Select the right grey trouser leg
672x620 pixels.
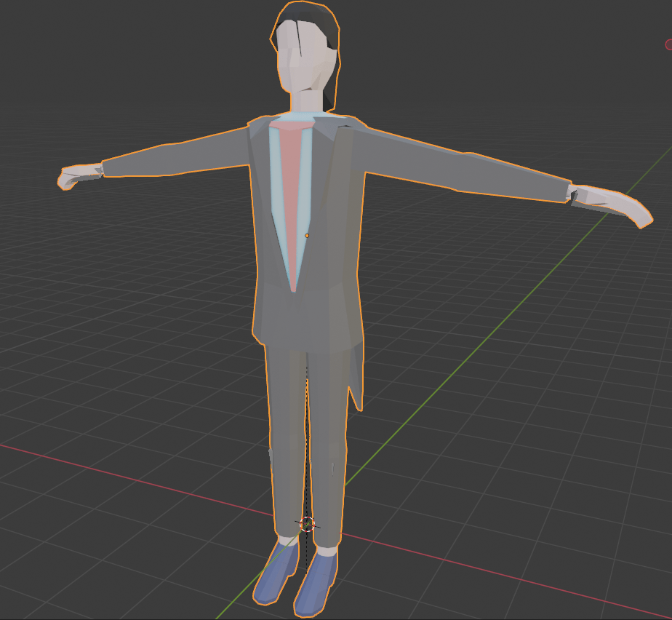click(x=327, y=444)
